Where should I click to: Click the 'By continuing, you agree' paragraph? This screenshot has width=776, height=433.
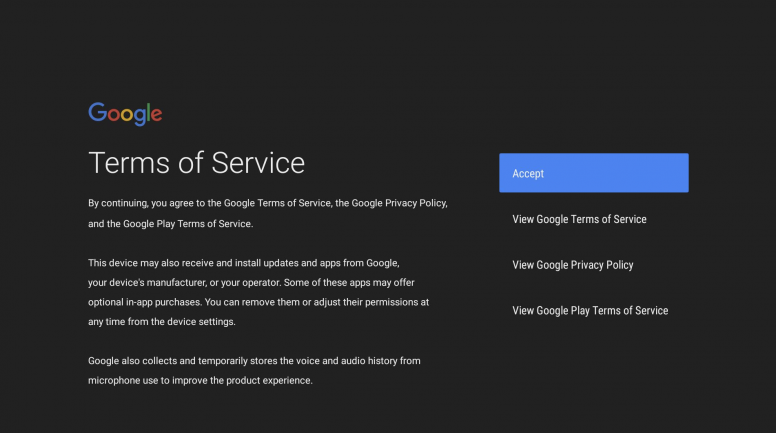[268, 213]
